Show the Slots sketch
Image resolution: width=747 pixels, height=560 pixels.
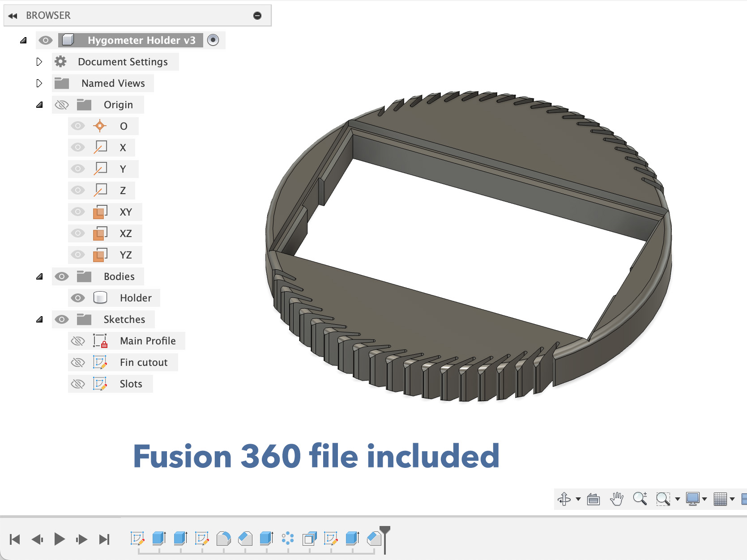pos(77,384)
